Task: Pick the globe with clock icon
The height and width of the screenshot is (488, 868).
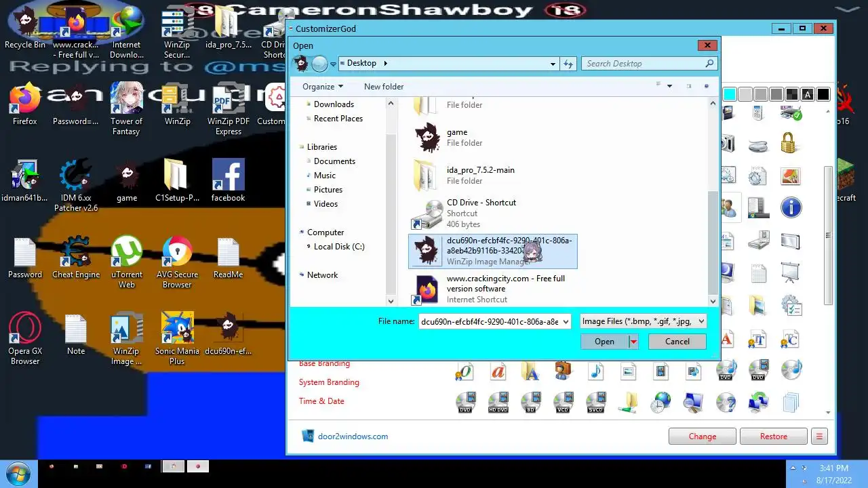Action: (660, 403)
